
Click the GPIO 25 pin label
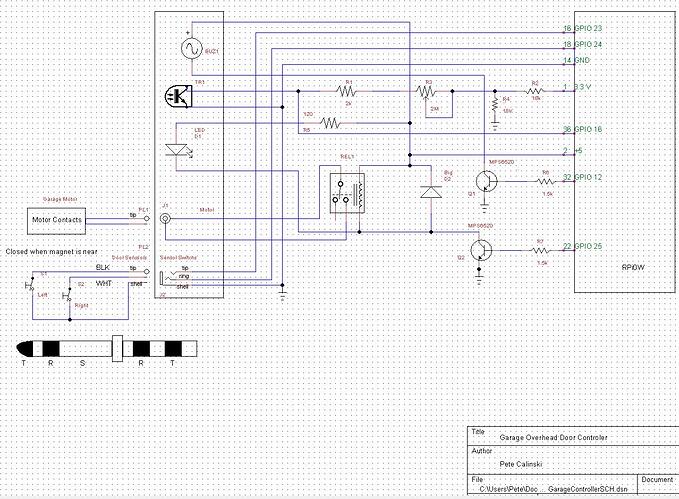pyautogui.click(x=588, y=246)
